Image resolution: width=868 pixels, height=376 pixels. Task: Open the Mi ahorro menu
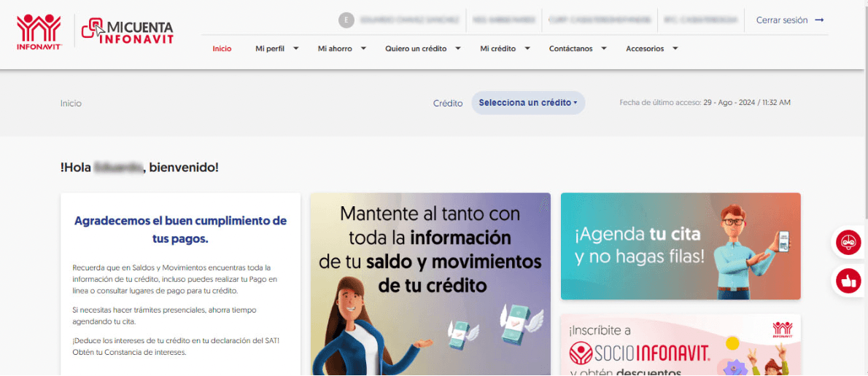click(335, 49)
